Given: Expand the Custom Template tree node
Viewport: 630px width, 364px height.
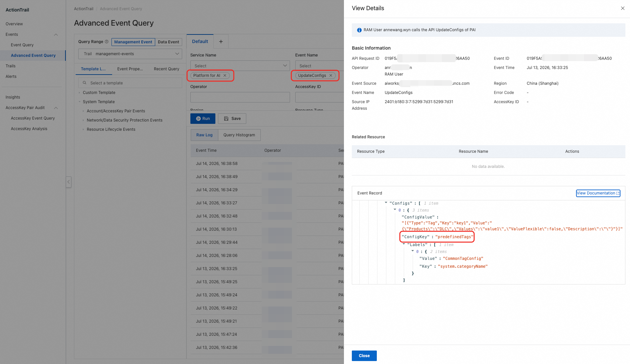Looking at the screenshot, I should (x=80, y=93).
